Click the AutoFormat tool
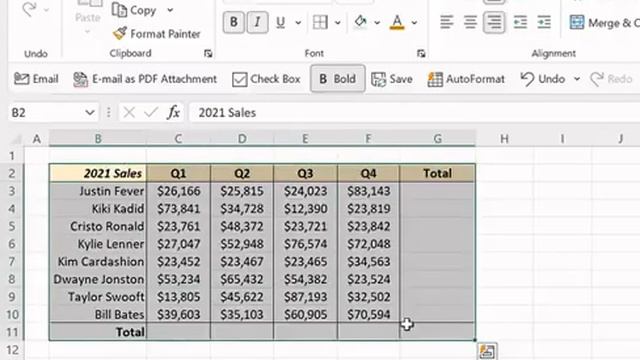Image resolution: width=640 pixels, height=360 pixels. coord(466,79)
